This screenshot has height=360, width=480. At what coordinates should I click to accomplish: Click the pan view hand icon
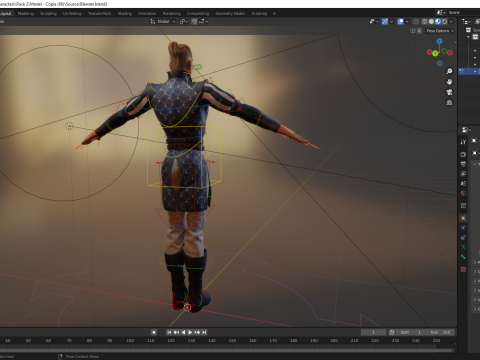pos(449,82)
